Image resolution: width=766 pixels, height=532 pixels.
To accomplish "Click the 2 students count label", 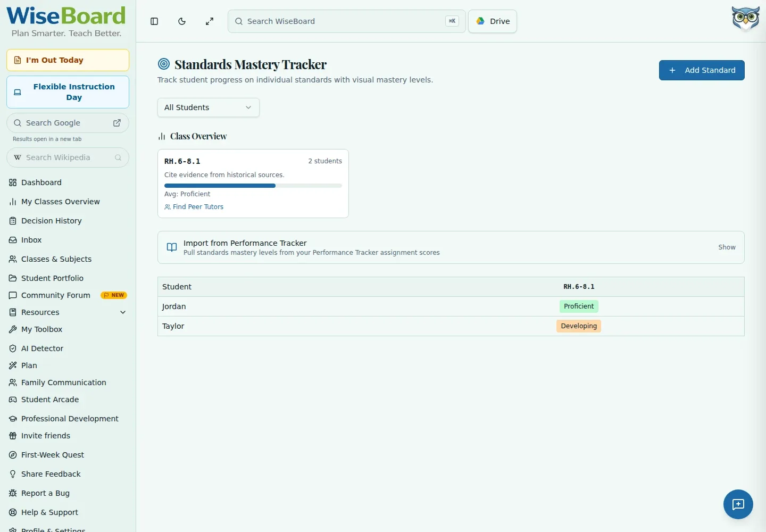I will pyautogui.click(x=325, y=161).
